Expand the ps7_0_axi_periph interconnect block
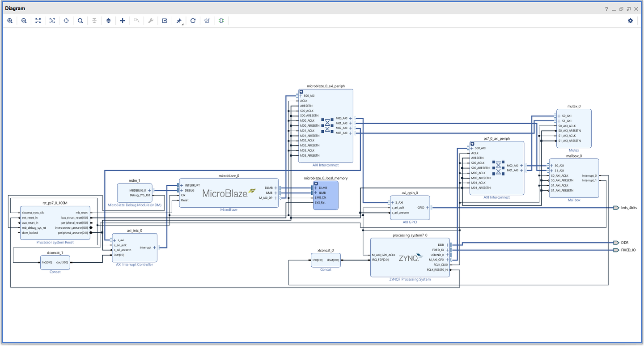This screenshot has width=644, height=346. click(x=472, y=144)
